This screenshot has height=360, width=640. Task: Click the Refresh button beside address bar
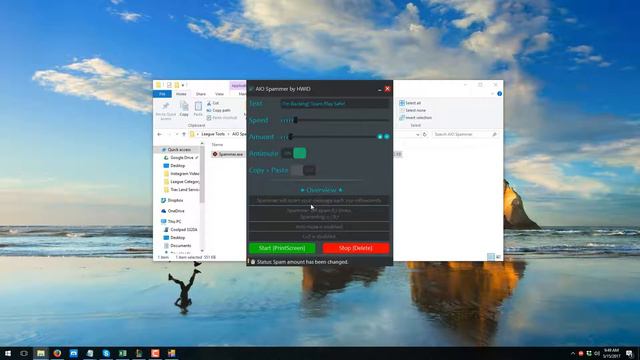[x=424, y=134]
